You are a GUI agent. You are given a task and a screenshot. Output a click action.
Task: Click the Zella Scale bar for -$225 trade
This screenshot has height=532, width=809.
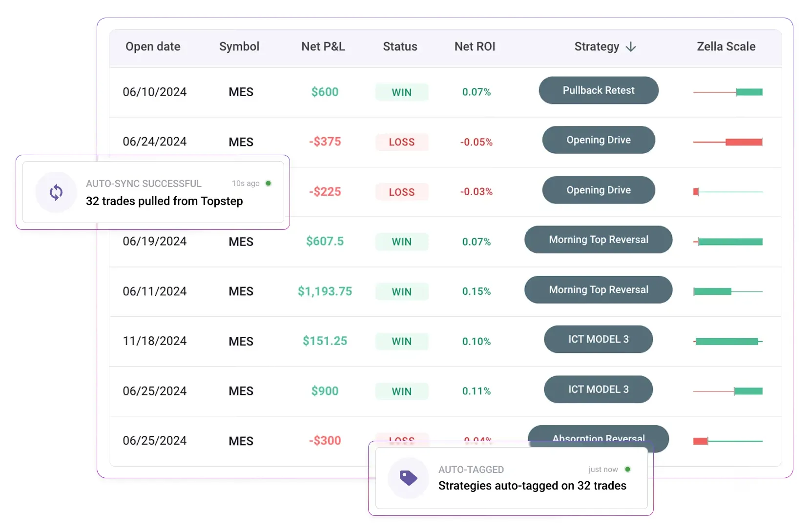(728, 192)
